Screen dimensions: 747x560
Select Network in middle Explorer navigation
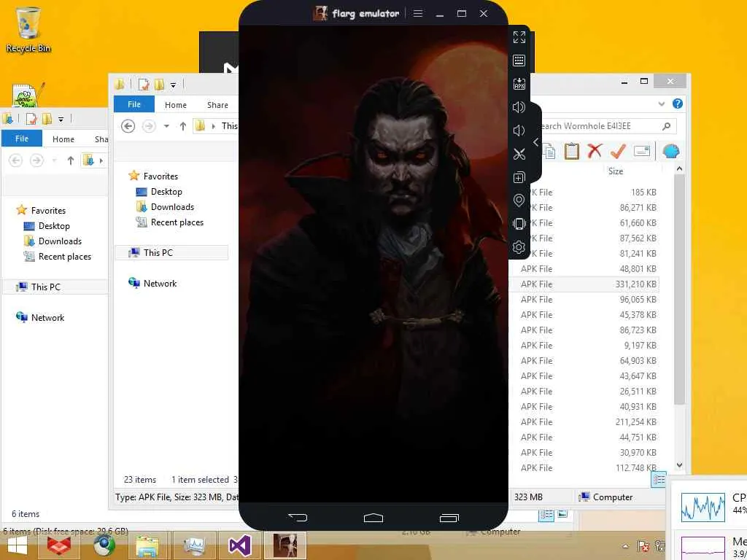click(x=160, y=284)
